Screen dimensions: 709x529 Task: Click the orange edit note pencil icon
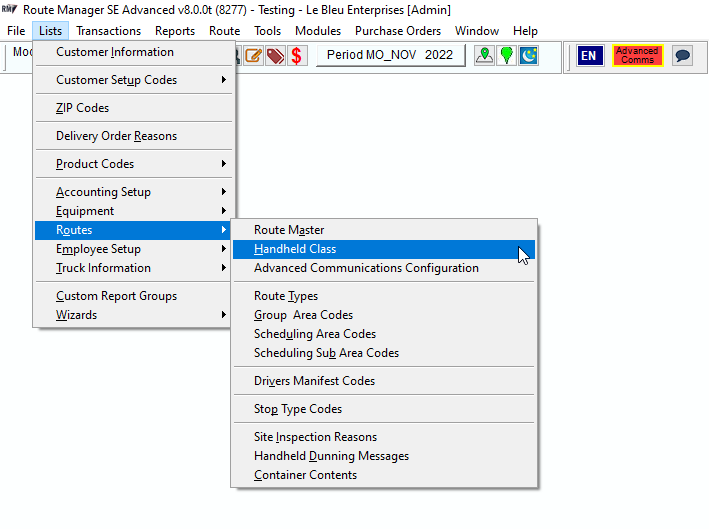253,56
